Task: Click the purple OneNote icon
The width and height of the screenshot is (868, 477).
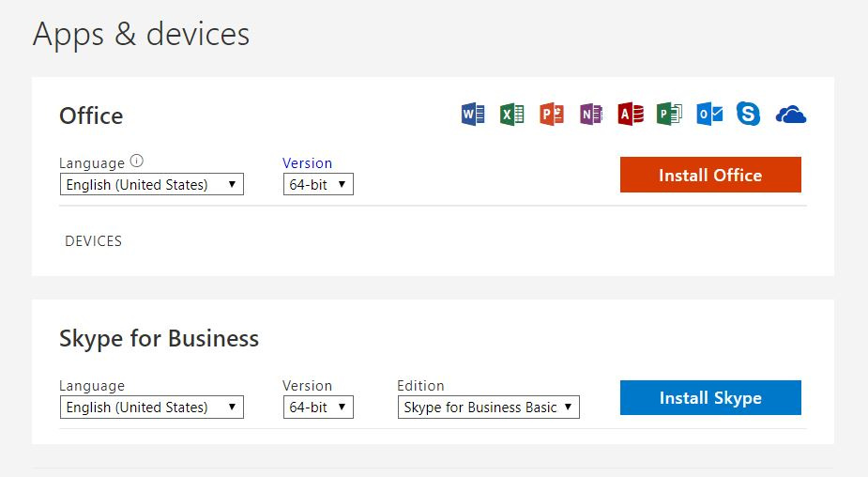Action: pos(591,115)
